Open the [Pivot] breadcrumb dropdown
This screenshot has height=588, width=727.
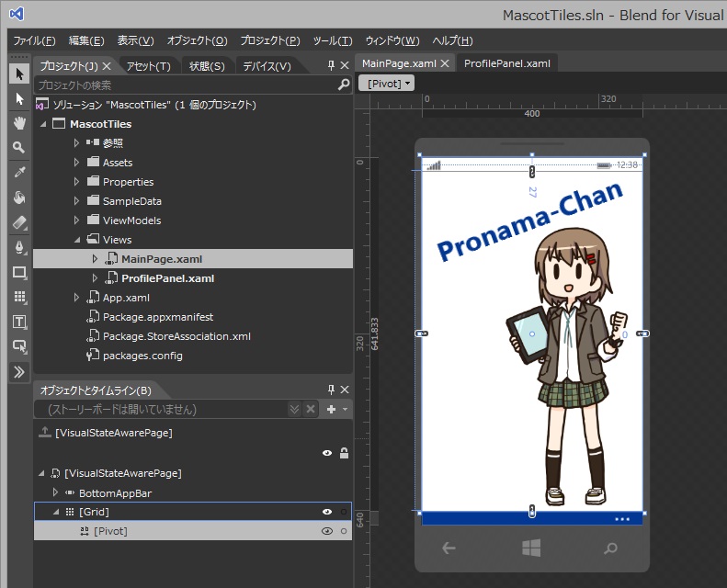(x=386, y=84)
